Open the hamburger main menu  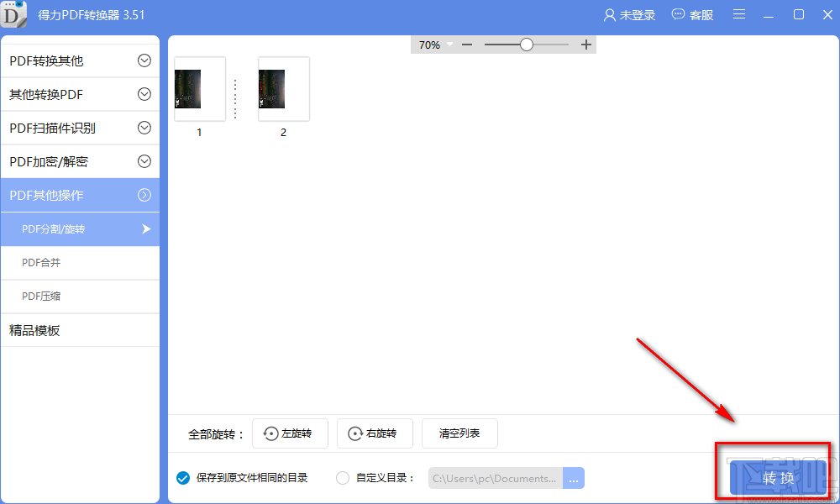(739, 14)
